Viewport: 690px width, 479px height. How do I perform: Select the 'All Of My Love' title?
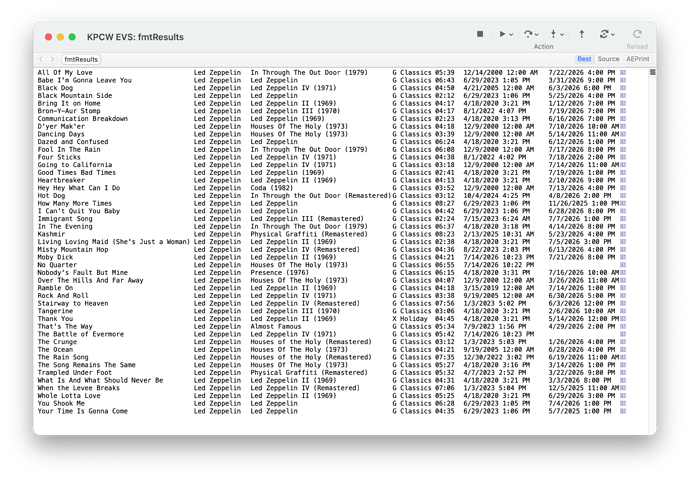pyautogui.click(x=65, y=73)
